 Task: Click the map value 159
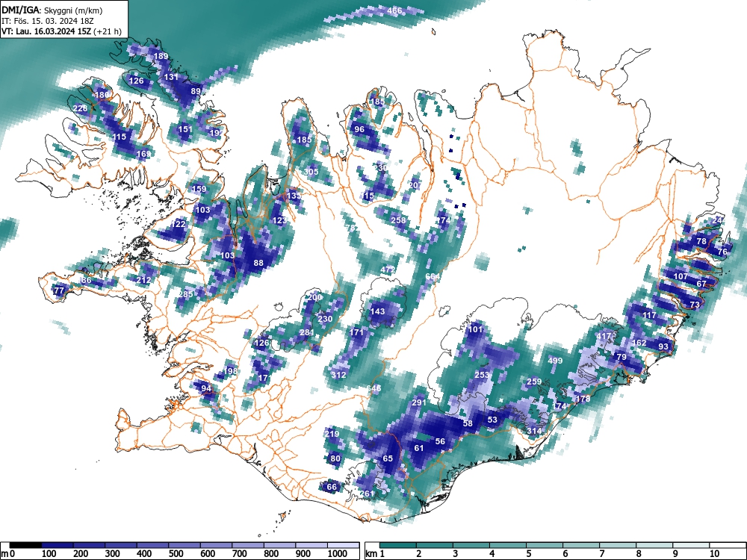199,189
